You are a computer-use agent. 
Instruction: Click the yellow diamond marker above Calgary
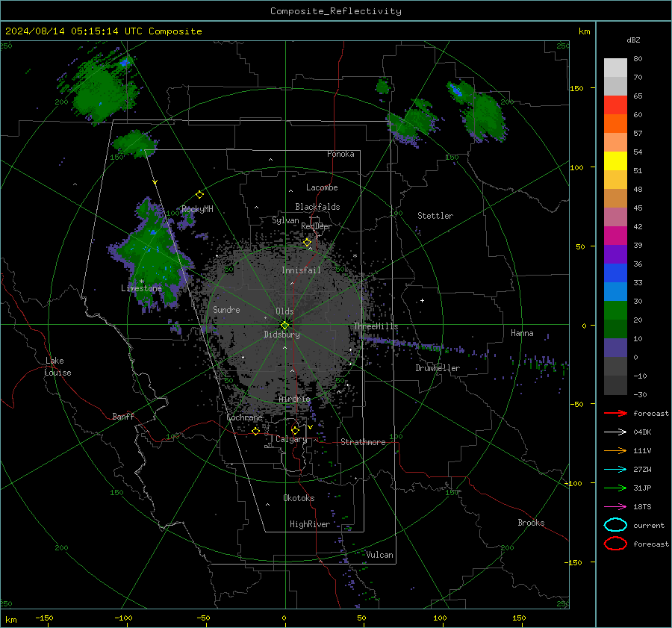pos(295,430)
